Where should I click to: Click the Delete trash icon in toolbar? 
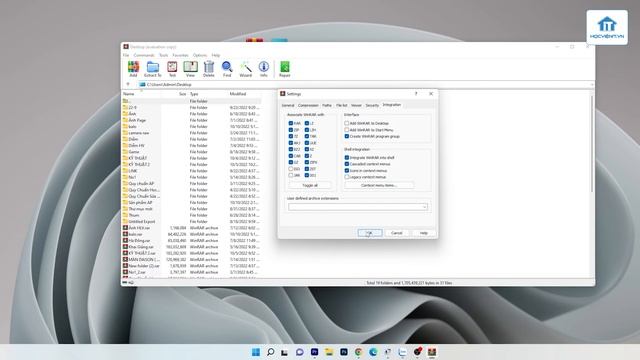click(209, 69)
